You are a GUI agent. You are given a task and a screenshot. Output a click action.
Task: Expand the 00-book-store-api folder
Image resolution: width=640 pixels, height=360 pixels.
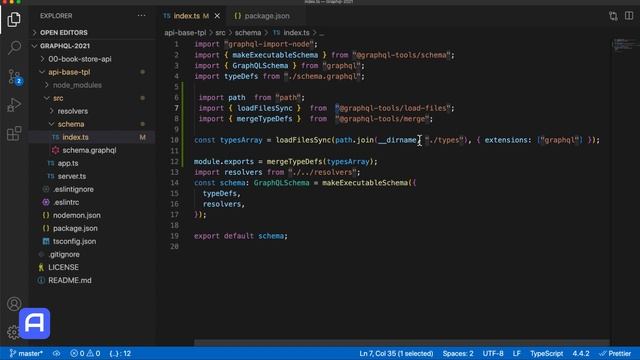coord(80,59)
